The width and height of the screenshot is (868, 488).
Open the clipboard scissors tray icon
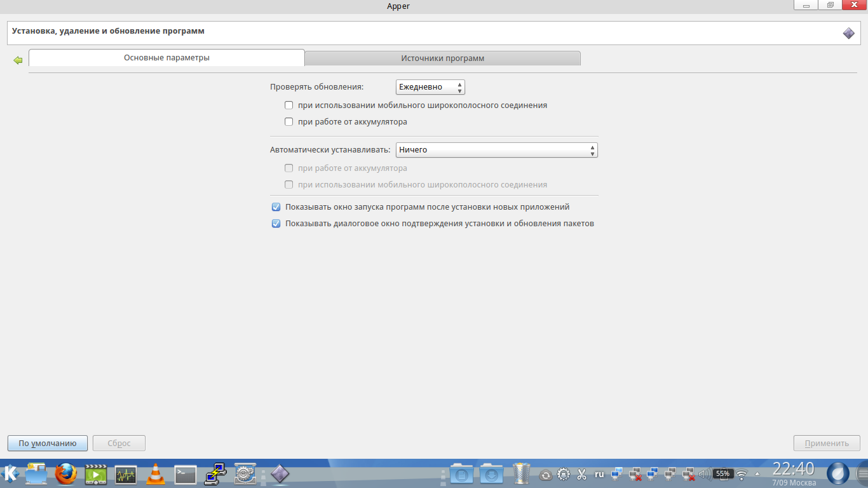581,474
